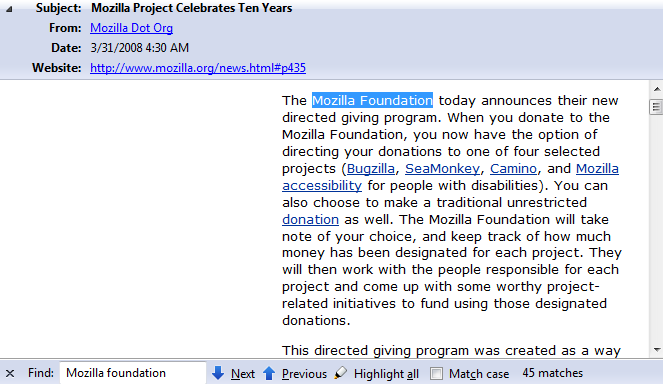Open the Mozilla Dot Org sender link
This screenshot has height=384, width=663.
click(132, 28)
